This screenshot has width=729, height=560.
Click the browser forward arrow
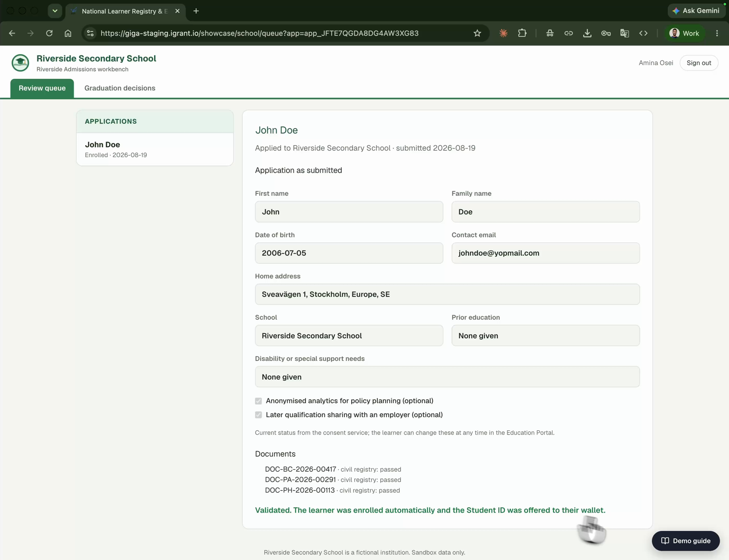(x=31, y=33)
